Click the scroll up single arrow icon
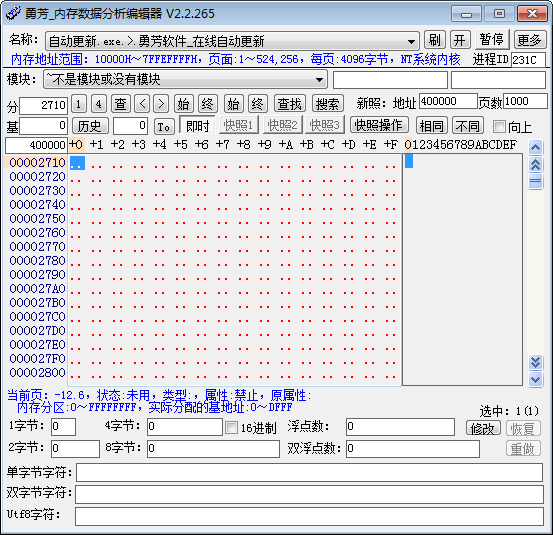Image resolution: width=553 pixels, height=535 pixels. [x=535, y=147]
